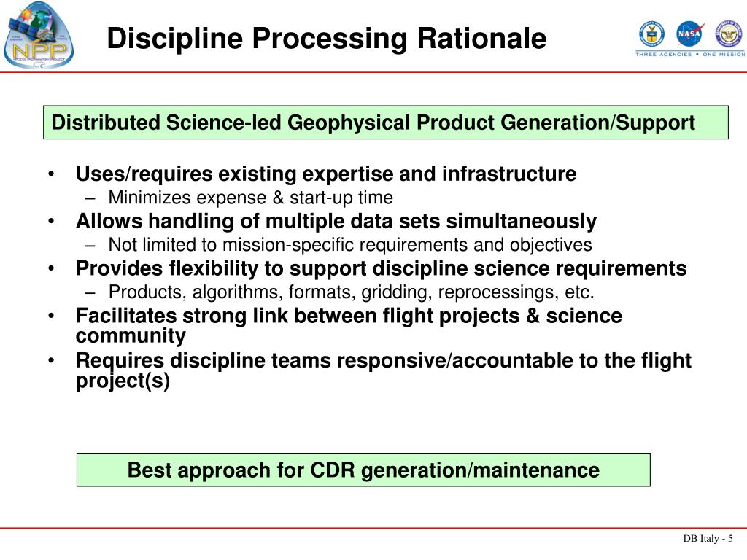Click sub-item Not limited to mission-specific requirements
747x560 pixels.
click(x=350, y=245)
